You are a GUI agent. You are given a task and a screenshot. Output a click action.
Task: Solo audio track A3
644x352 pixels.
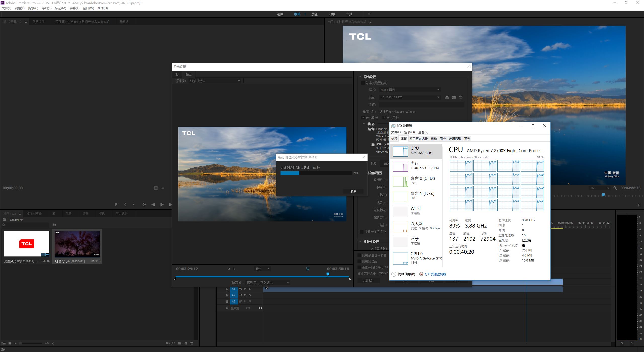click(x=250, y=301)
